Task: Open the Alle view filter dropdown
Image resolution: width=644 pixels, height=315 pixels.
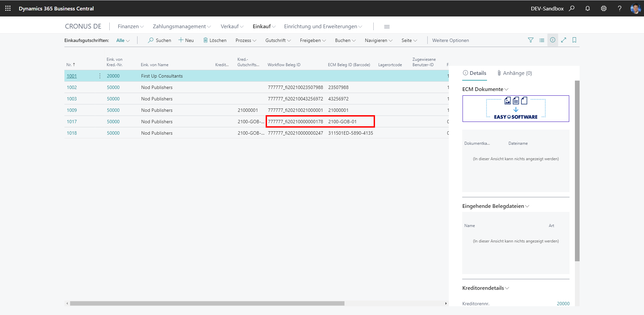Action: coord(123,40)
